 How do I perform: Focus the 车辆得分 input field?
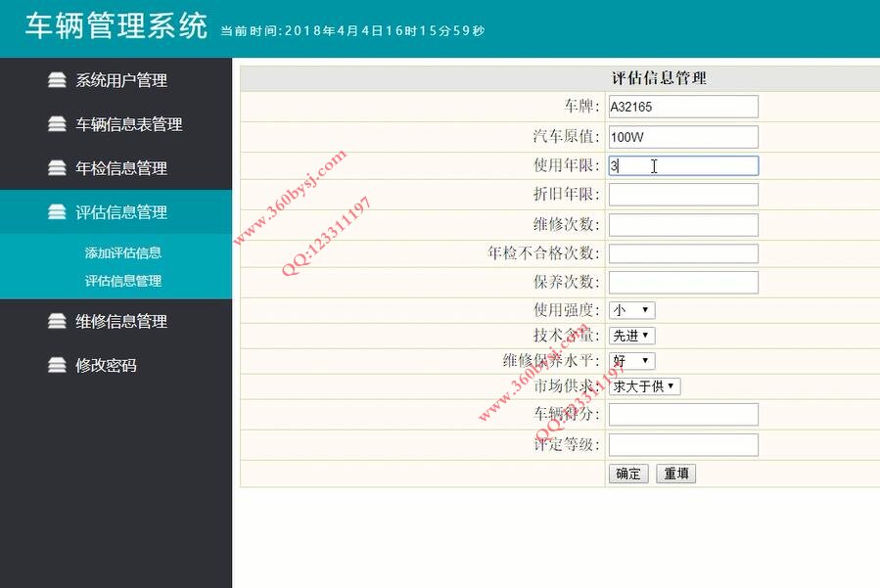[x=683, y=415]
